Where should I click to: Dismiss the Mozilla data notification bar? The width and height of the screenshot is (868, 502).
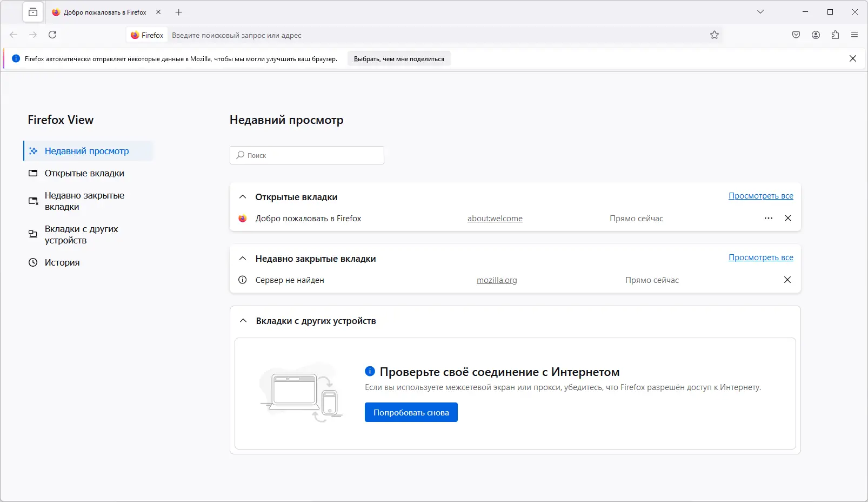coord(853,58)
